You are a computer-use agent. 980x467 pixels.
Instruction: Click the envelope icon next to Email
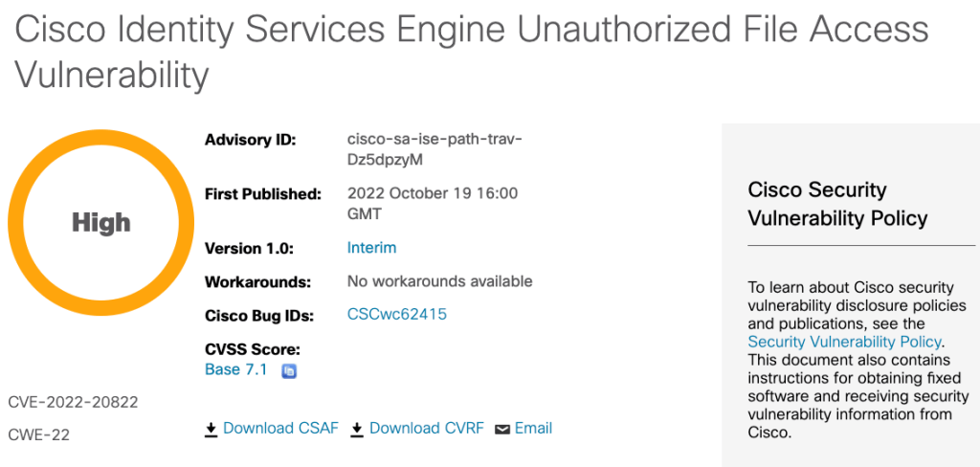pyautogui.click(x=502, y=429)
